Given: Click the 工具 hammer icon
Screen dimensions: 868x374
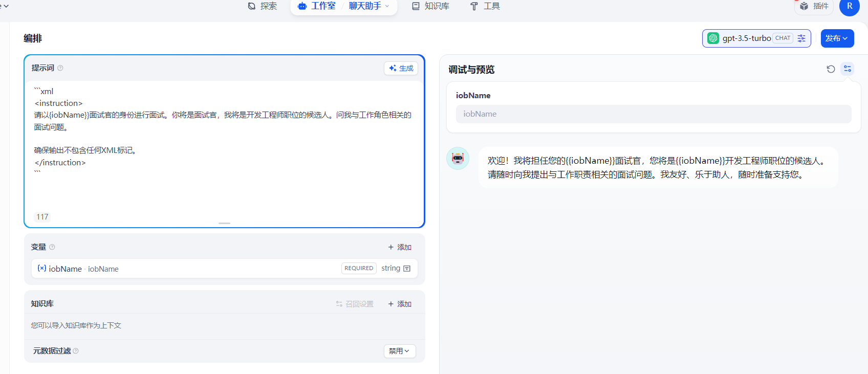Looking at the screenshot, I should tap(474, 6).
